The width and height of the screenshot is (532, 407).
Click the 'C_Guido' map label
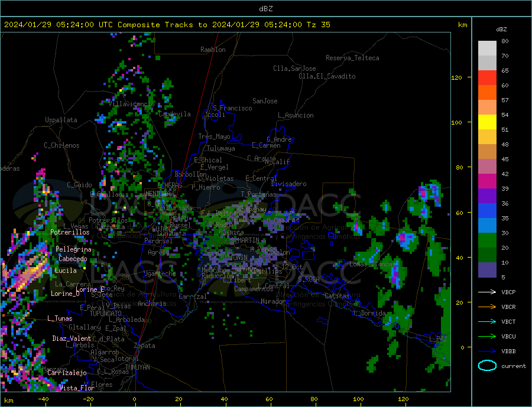coord(79,185)
